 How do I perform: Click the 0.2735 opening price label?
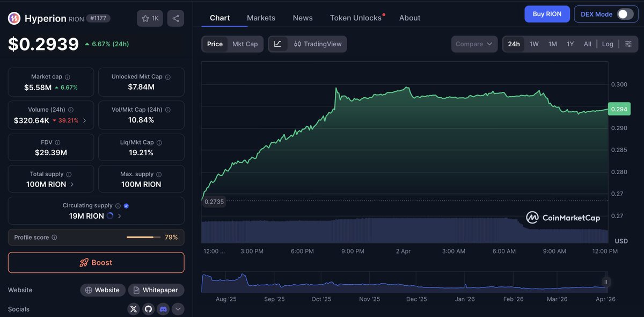click(x=214, y=201)
